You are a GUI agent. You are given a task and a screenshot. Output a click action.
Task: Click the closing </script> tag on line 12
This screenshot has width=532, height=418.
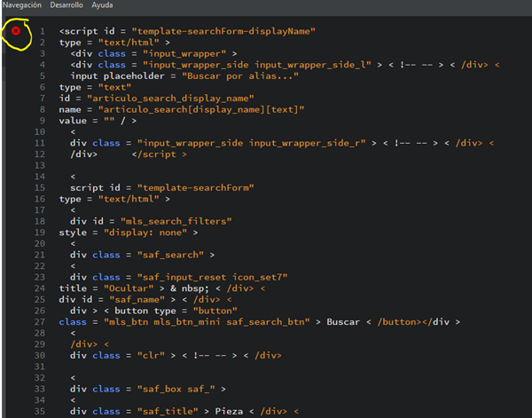point(159,154)
